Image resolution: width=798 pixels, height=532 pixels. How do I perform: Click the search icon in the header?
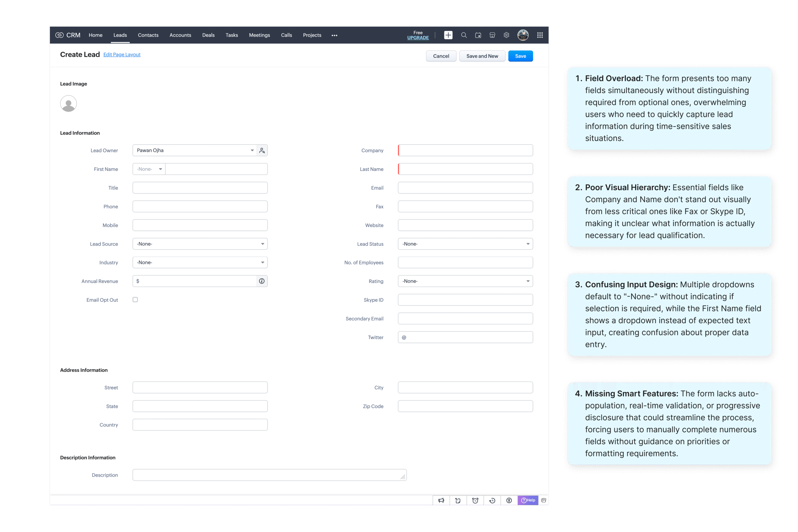pyautogui.click(x=464, y=35)
